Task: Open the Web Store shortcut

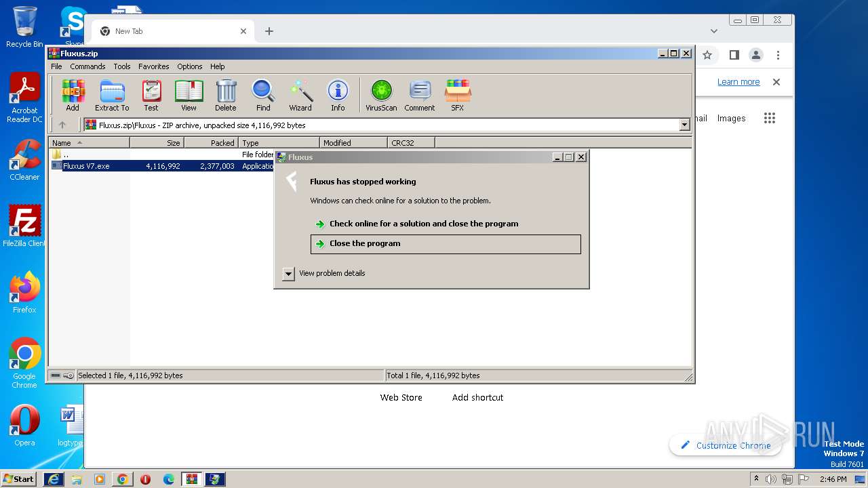Action: pos(401,397)
